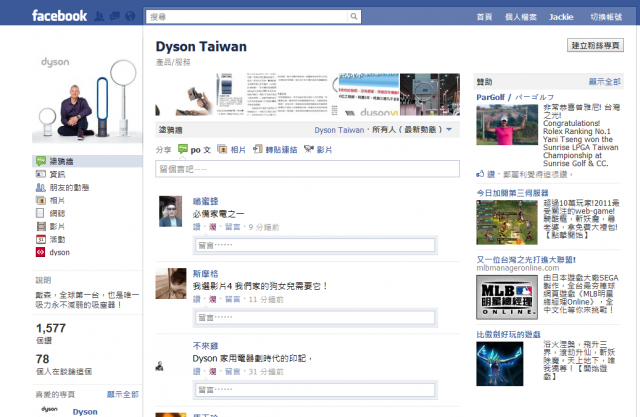Click Dyson Taiwan link in wall filter bar
640x417 pixels.
pyautogui.click(x=339, y=130)
